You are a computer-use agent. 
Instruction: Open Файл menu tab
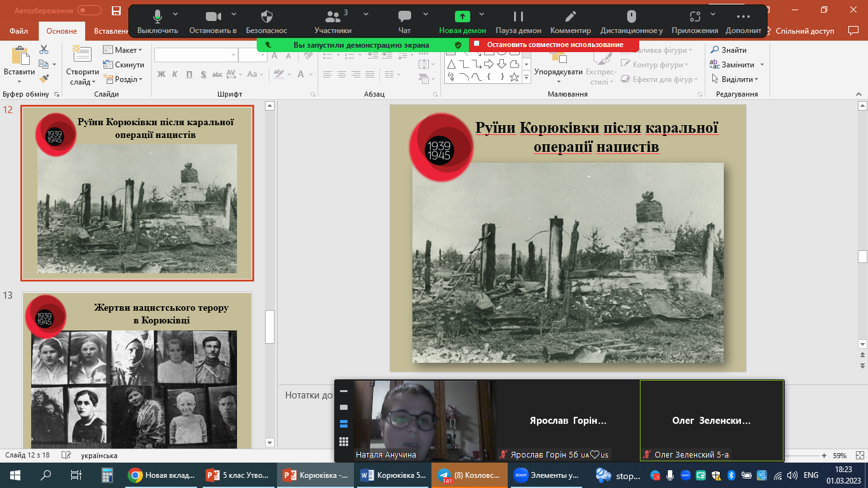19,30
